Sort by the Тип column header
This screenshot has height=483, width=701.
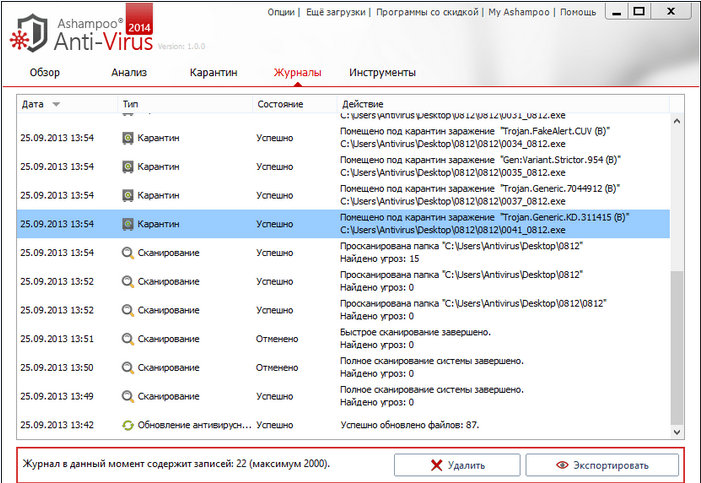(x=185, y=104)
